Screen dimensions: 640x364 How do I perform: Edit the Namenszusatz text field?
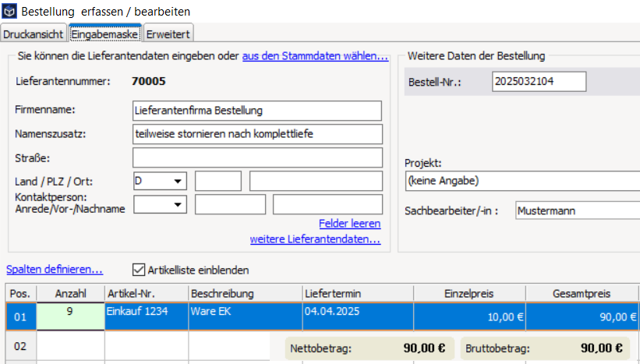coord(257,134)
